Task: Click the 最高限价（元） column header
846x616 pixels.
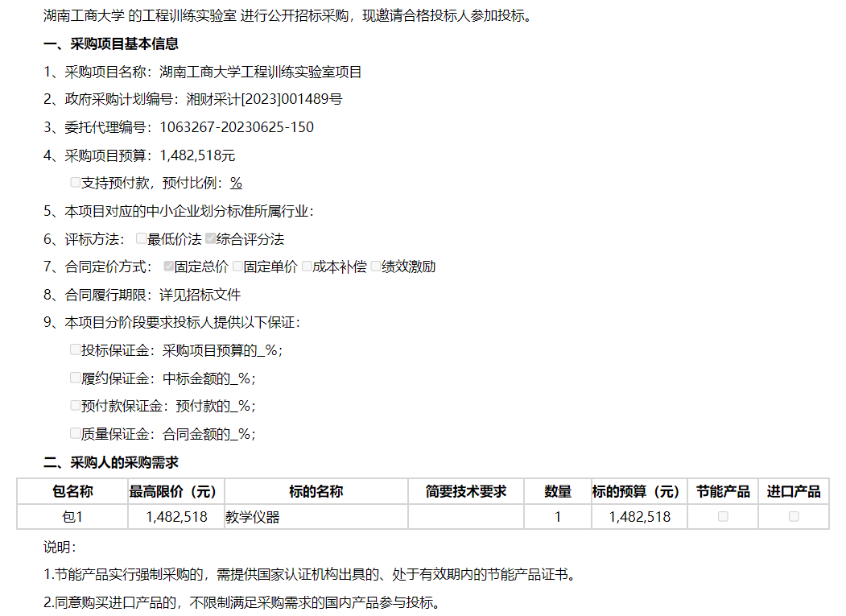Action: pyautogui.click(x=175, y=491)
